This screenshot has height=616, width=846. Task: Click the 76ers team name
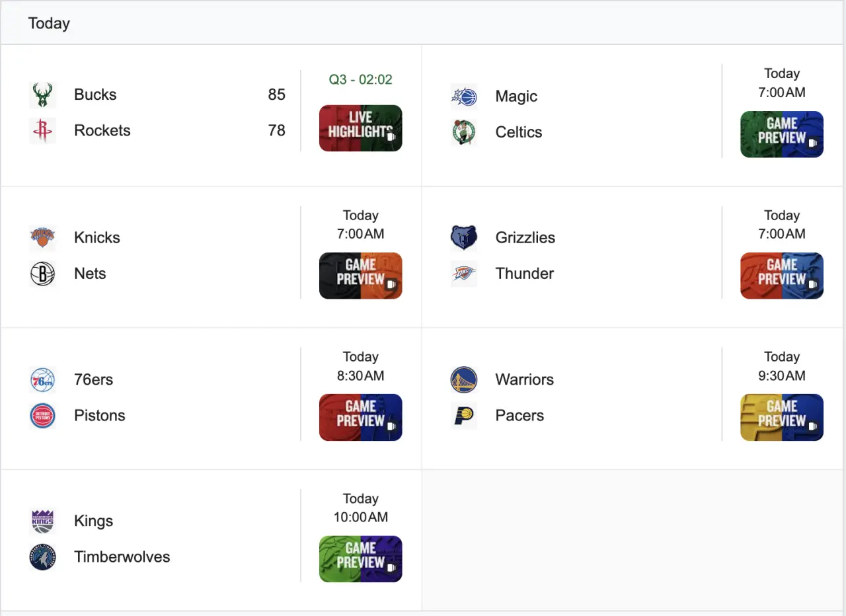[x=93, y=379]
